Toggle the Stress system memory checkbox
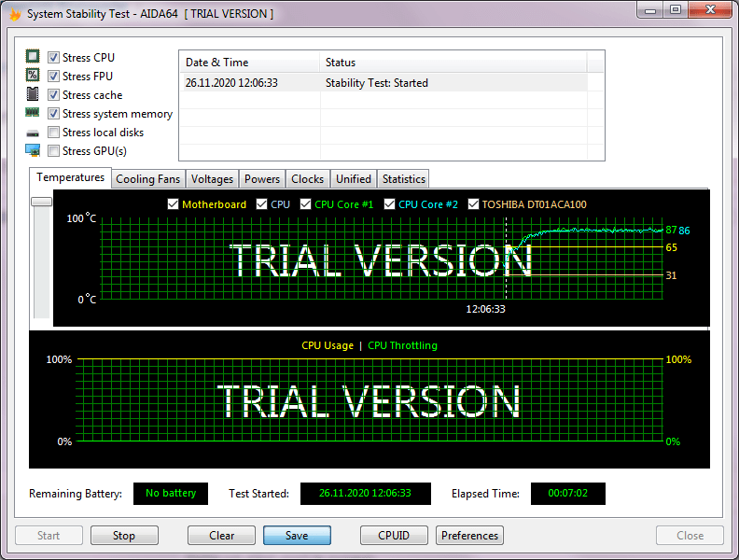 point(54,114)
